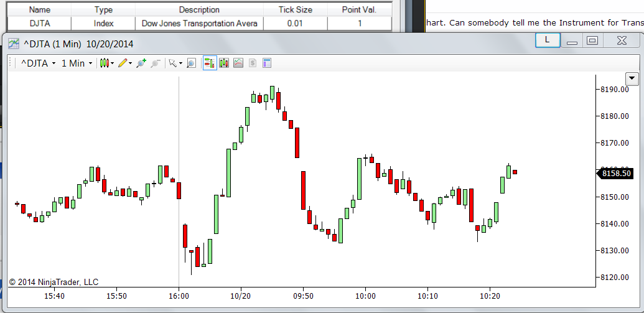644x313 pixels.
Task: Click the greyed zoom out magnifier icon
Action: coord(156,63)
